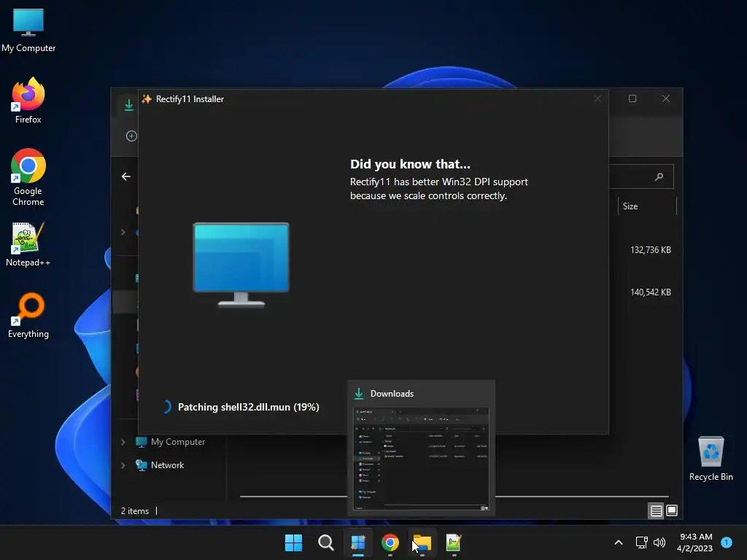Click the search magnifier in Explorer
747x560 pixels.
click(x=659, y=176)
